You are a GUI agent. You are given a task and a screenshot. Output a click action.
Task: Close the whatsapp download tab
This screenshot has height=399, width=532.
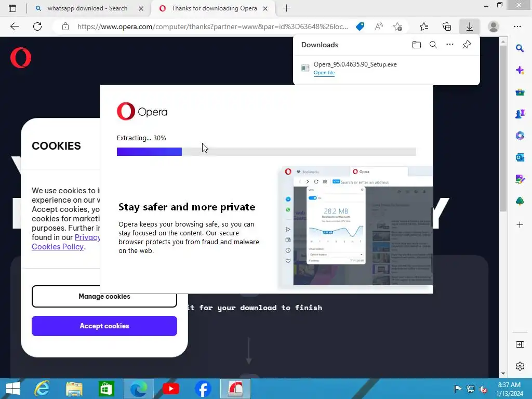(x=141, y=8)
